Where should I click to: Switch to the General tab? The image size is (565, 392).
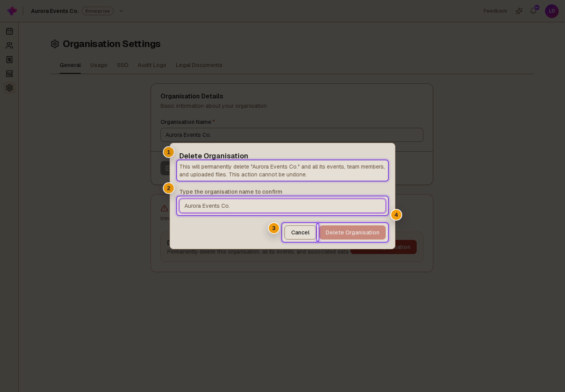(x=70, y=65)
